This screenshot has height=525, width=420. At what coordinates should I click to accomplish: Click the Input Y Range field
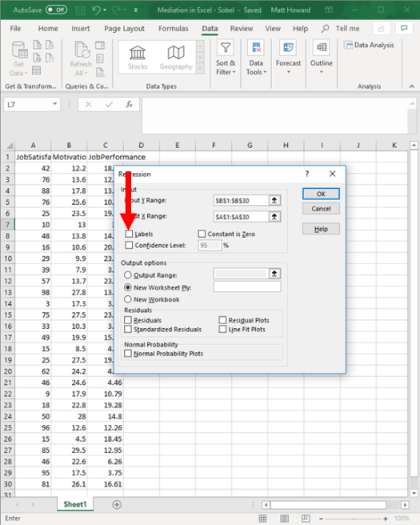pyautogui.click(x=241, y=201)
